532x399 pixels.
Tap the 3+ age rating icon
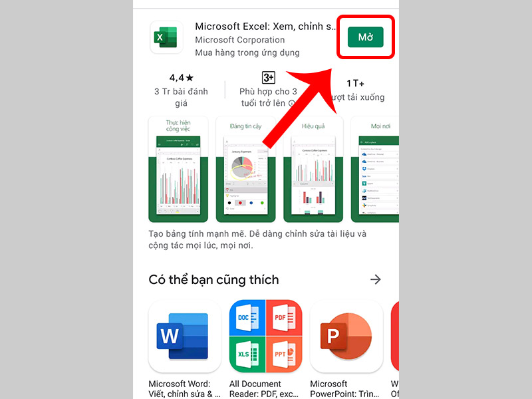click(269, 78)
